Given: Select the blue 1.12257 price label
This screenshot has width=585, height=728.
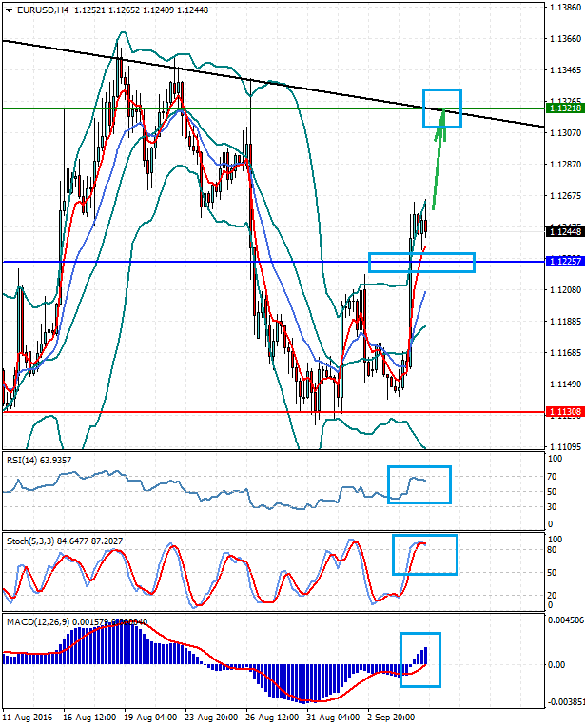Looking at the screenshot, I should 564,261.
